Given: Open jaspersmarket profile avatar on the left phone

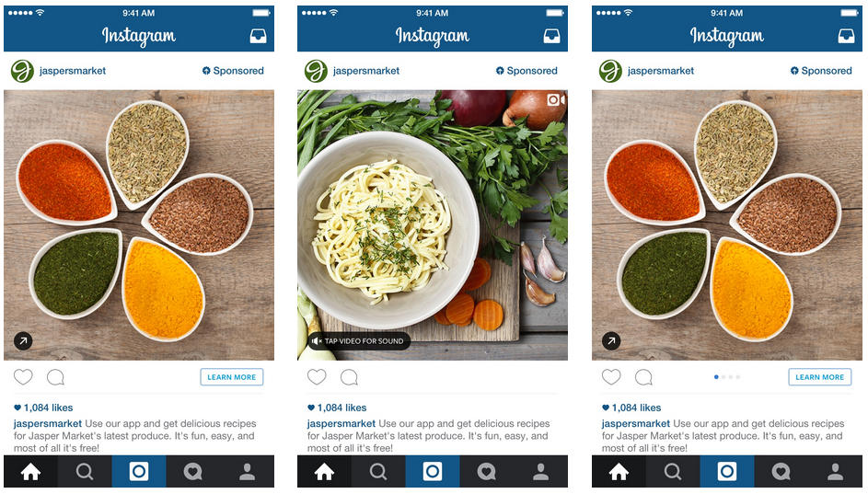Looking at the screenshot, I should click(23, 72).
